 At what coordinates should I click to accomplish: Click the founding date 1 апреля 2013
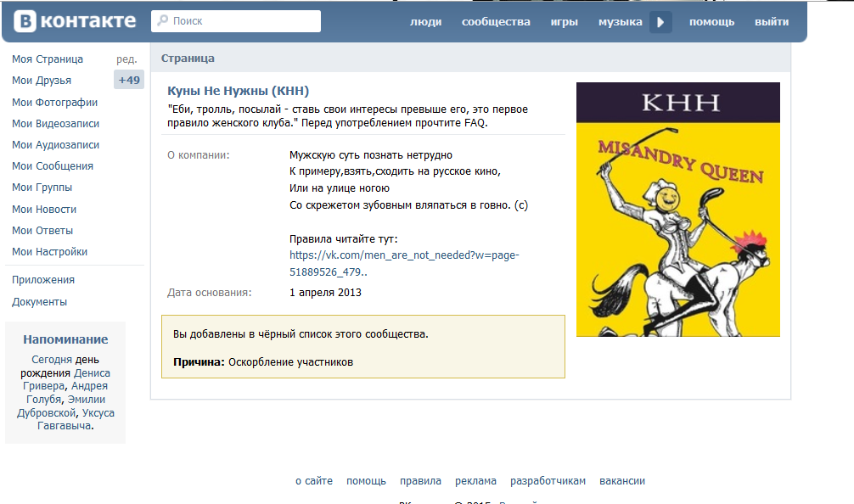(325, 292)
